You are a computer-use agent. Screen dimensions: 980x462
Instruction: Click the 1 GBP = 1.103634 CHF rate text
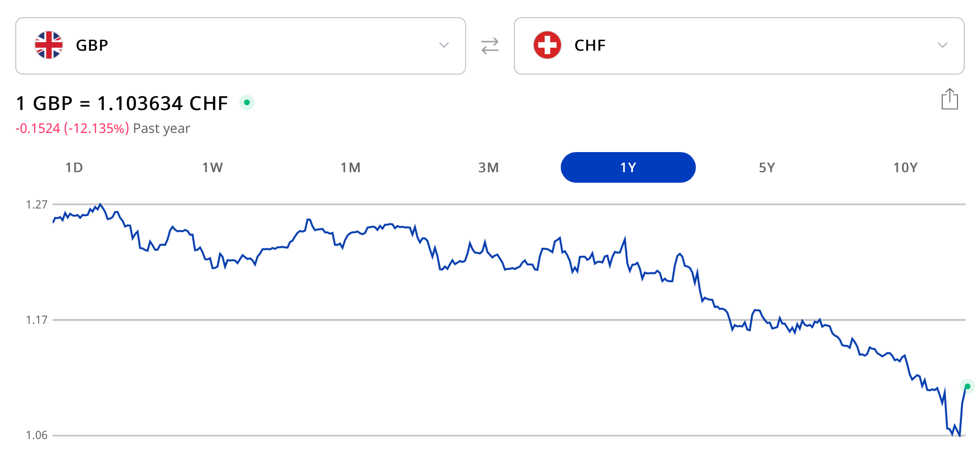coord(122,103)
